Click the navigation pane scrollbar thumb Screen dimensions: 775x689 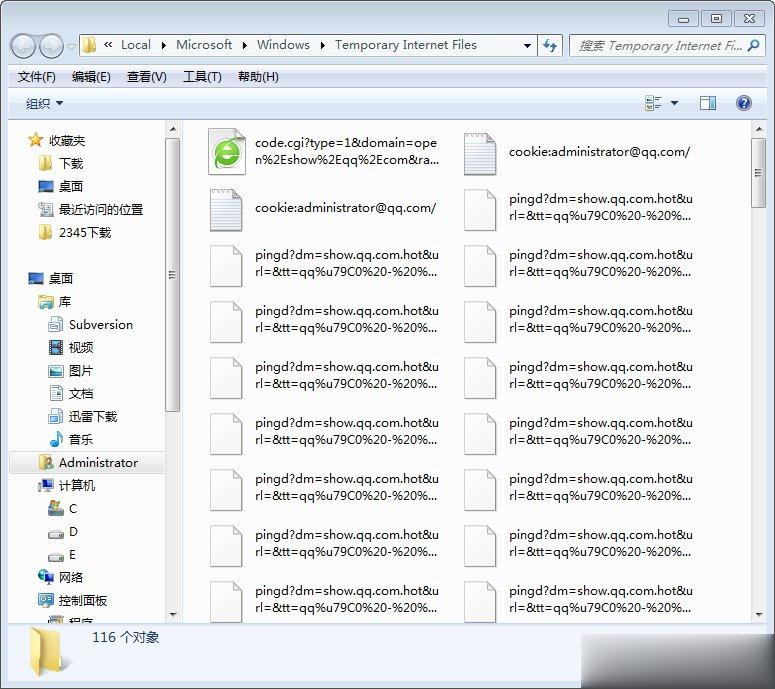(172, 275)
